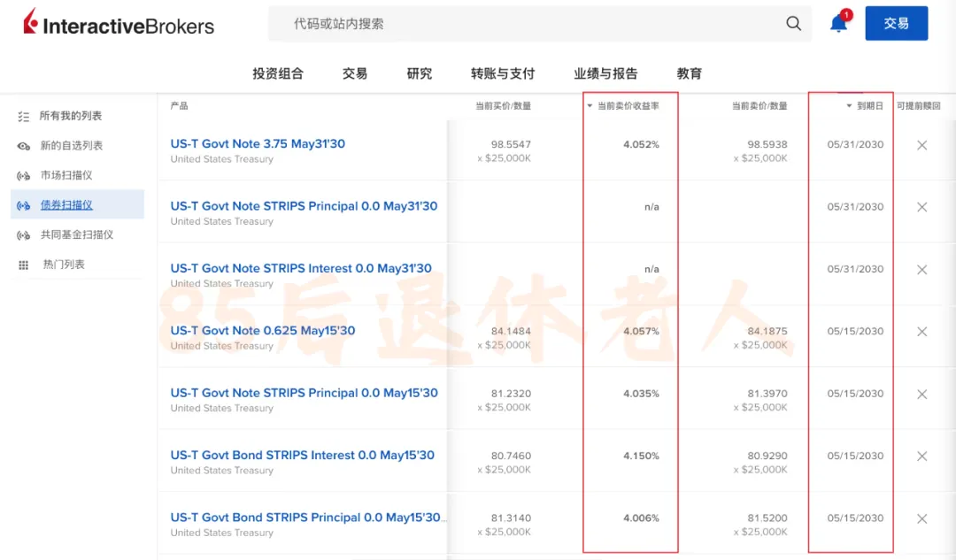Screen dimensions: 956x560
Task: Open US-T Govt Note STRIPS Principal 0.0 May31'30
Action: coord(304,206)
